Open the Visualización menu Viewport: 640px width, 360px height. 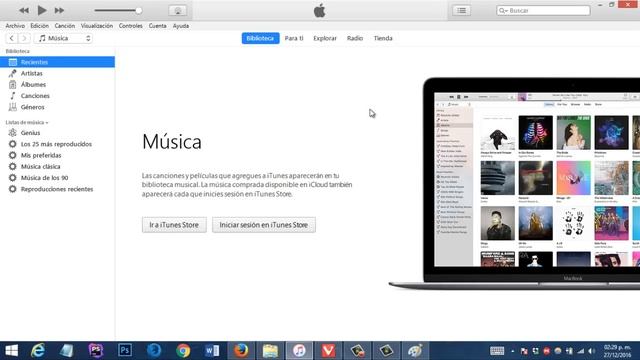(97, 26)
